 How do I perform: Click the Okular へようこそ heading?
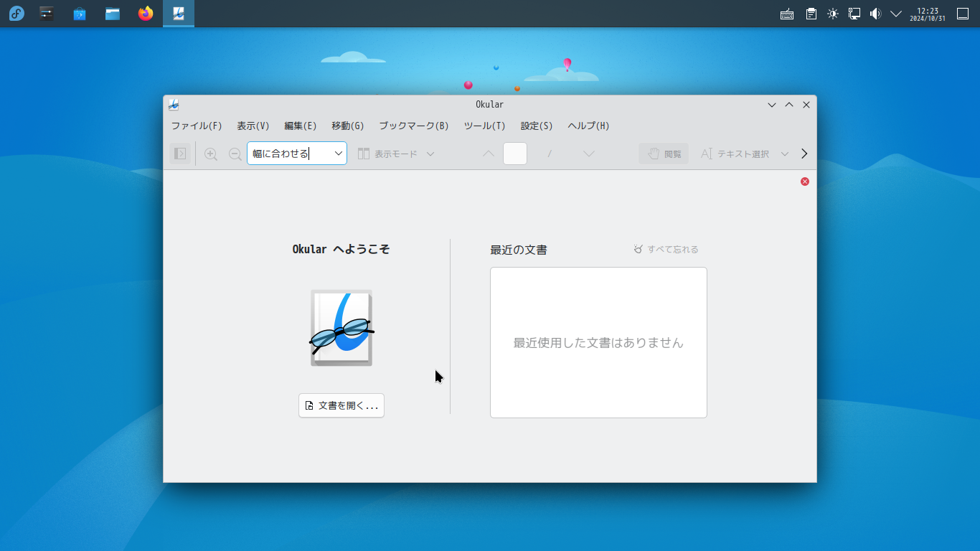(x=341, y=250)
